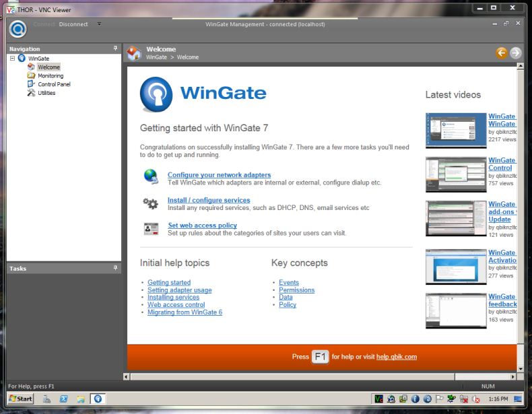Open the Events key concept
The image size is (532, 414).
(289, 282)
